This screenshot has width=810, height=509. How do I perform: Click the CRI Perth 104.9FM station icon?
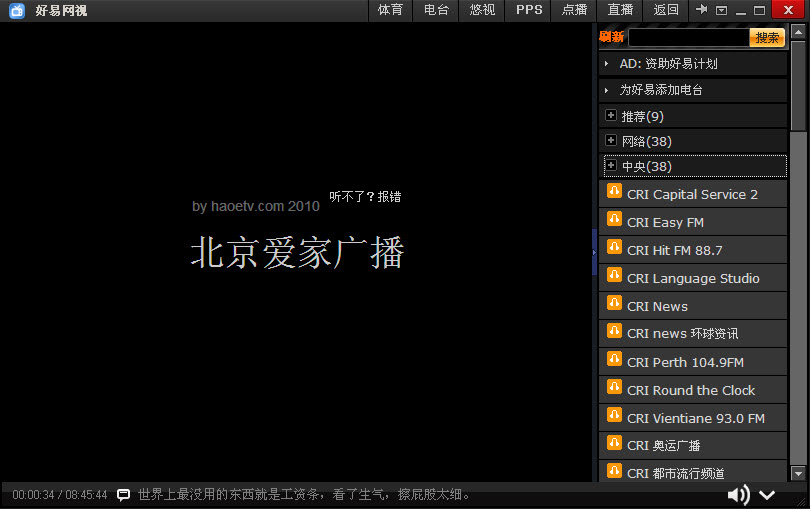[614, 359]
